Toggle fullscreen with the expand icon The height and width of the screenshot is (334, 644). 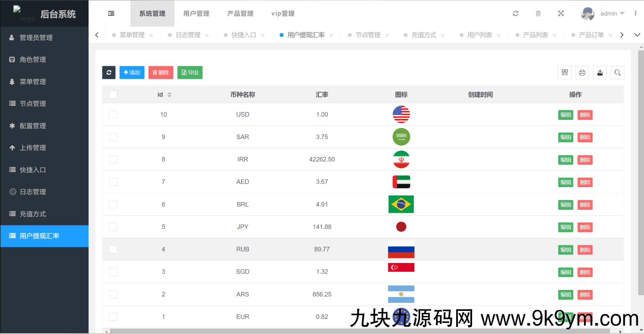[x=561, y=13]
